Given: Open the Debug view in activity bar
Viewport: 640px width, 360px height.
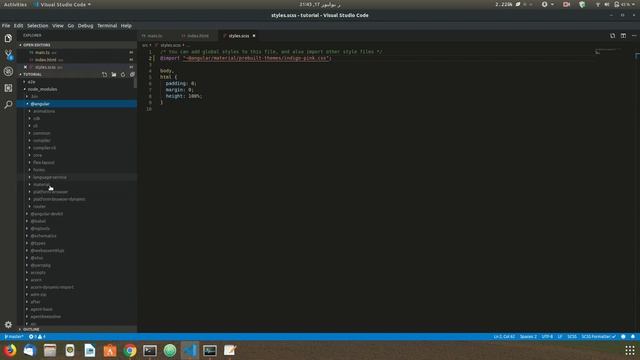Looking at the screenshot, I should coord(8,71).
